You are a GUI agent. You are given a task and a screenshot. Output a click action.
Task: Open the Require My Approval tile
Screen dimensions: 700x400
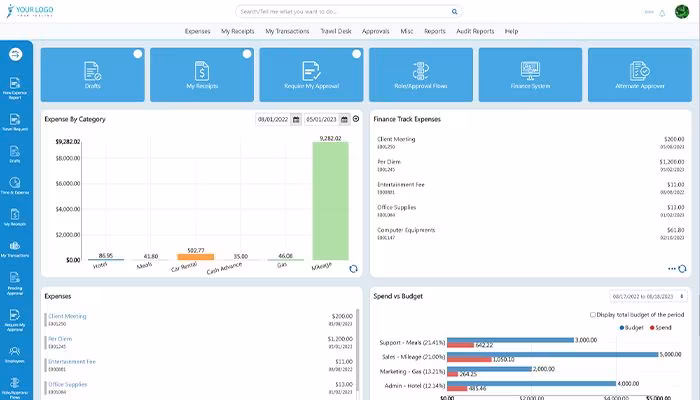pos(311,75)
